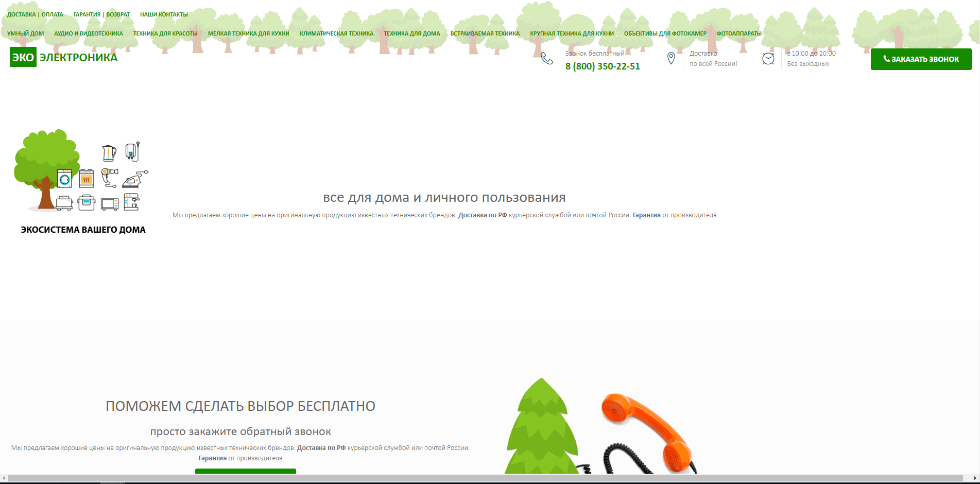Open the ФОТОАППАРАТЫ category

(x=739, y=33)
